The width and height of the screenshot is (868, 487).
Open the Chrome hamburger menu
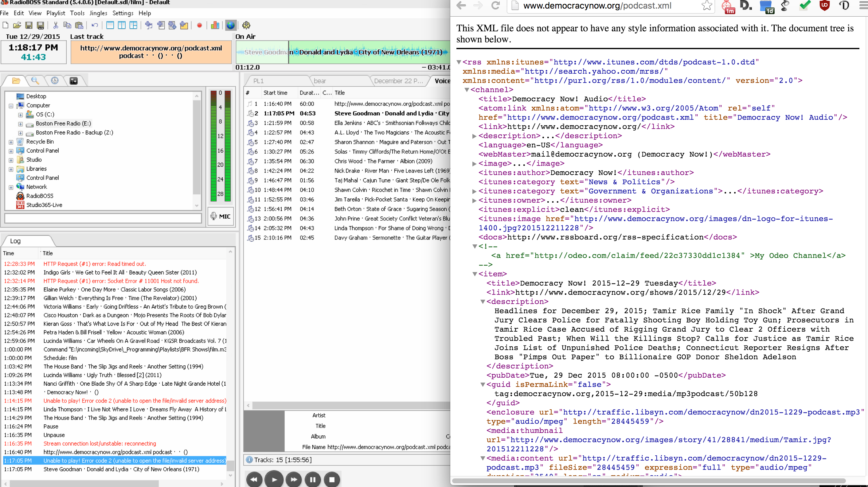[x=864, y=6]
